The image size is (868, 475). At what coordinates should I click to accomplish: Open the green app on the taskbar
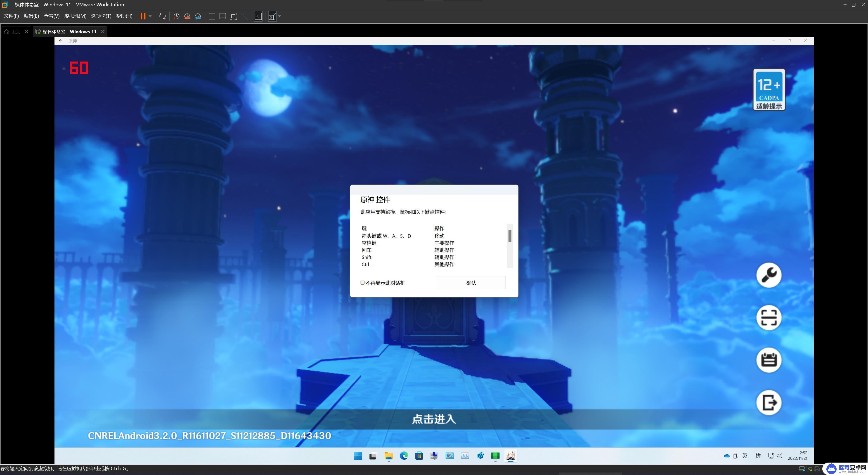(x=495, y=456)
